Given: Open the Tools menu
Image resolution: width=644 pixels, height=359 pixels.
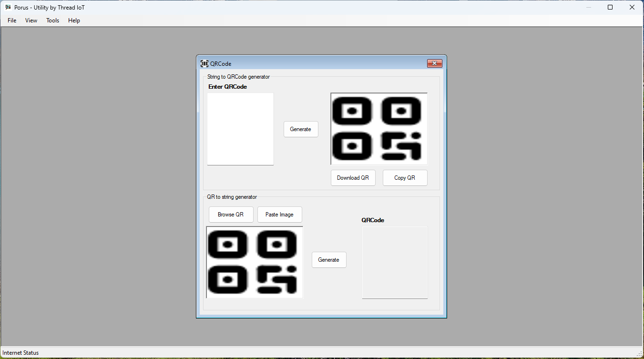Looking at the screenshot, I should coord(52,20).
